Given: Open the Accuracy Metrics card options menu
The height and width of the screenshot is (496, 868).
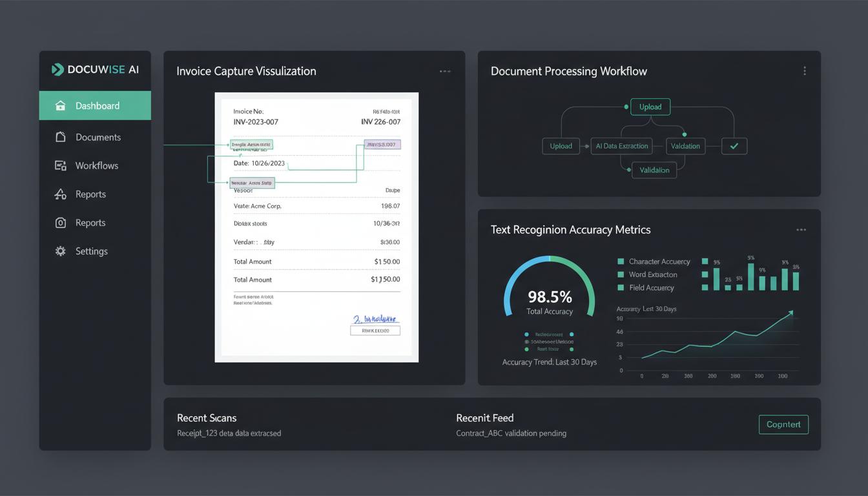Looking at the screenshot, I should [801, 229].
